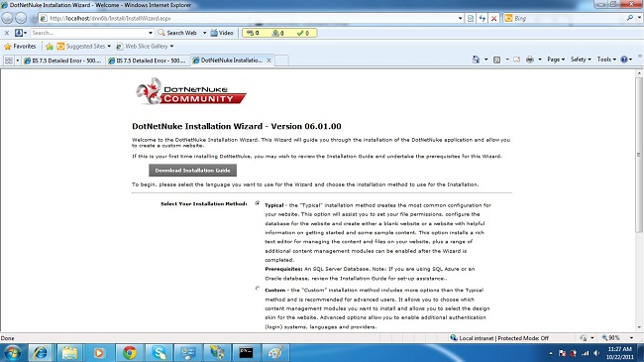Click the toolbar Search input field
Image resolution: width=644 pixels, height=362 pixels.
point(89,33)
